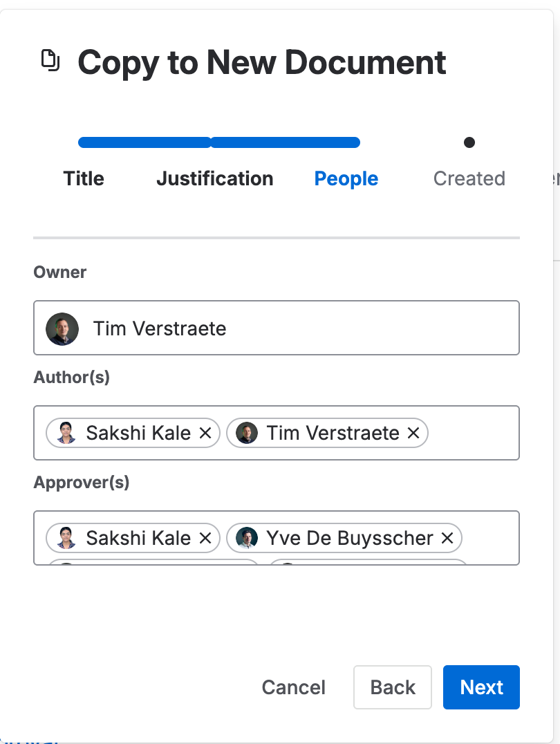
Task: Select the People step label
Action: pyautogui.click(x=346, y=179)
